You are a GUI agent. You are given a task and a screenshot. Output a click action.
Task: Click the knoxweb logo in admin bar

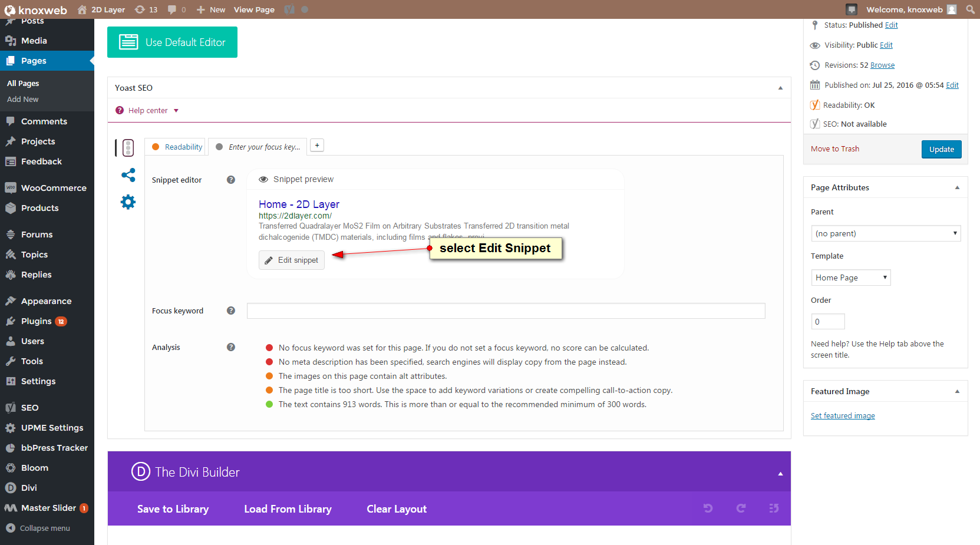coord(36,10)
